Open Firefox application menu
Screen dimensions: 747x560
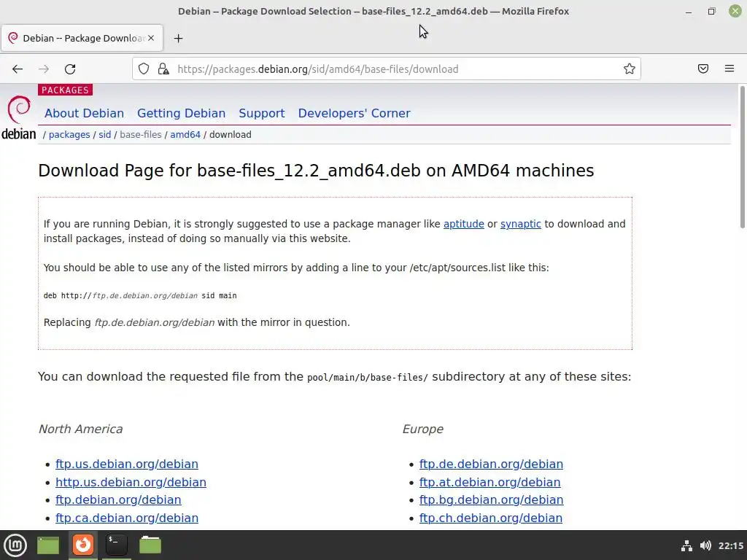pyautogui.click(x=729, y=69)
